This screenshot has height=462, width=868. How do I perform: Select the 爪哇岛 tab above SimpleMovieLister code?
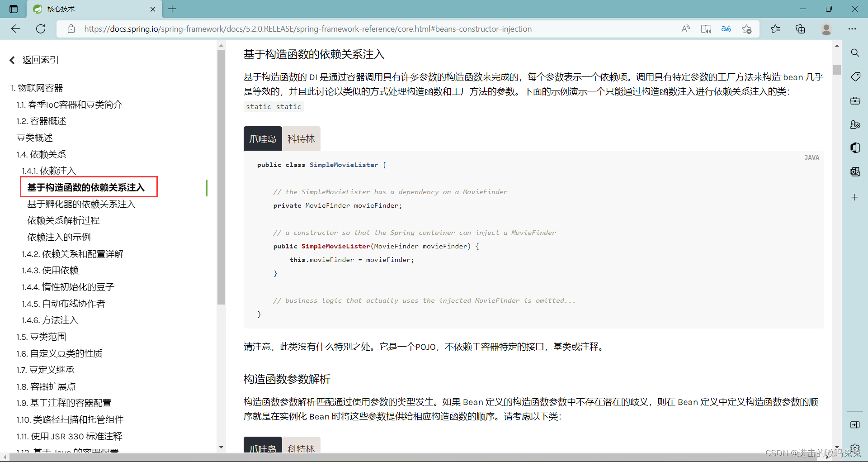click(x=263, y=139)
